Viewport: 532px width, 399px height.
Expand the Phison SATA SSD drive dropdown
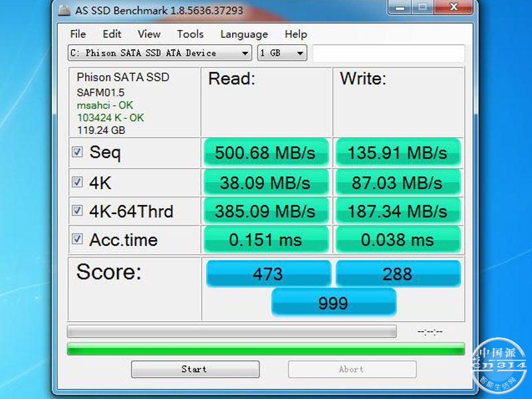(160, 53)
